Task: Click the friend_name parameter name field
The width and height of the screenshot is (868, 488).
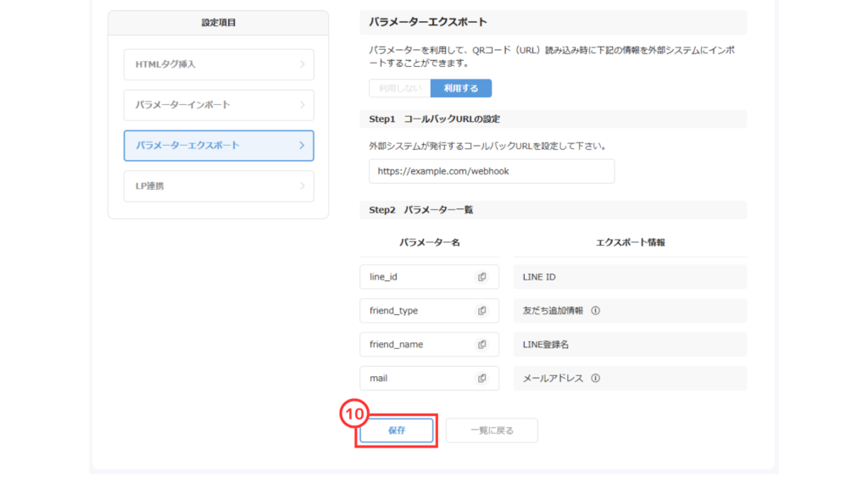Action: 415,345
